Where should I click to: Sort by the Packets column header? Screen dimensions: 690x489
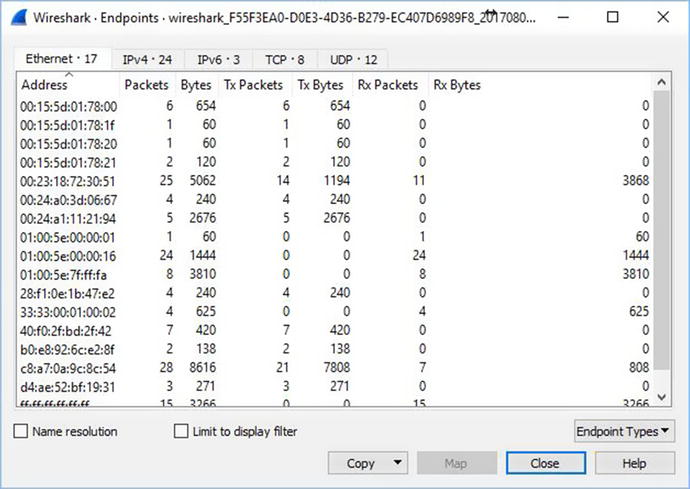click(x=147, y=85)
